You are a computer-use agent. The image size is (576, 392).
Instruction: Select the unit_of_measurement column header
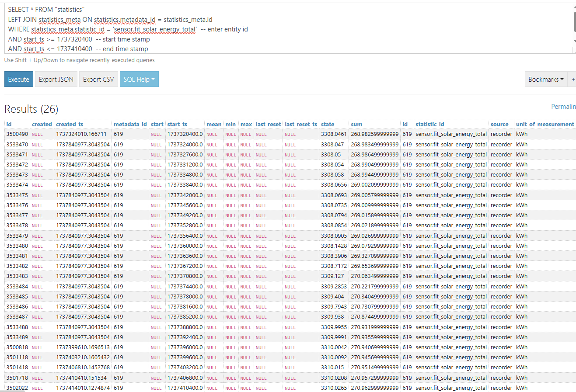click(545, 125)
